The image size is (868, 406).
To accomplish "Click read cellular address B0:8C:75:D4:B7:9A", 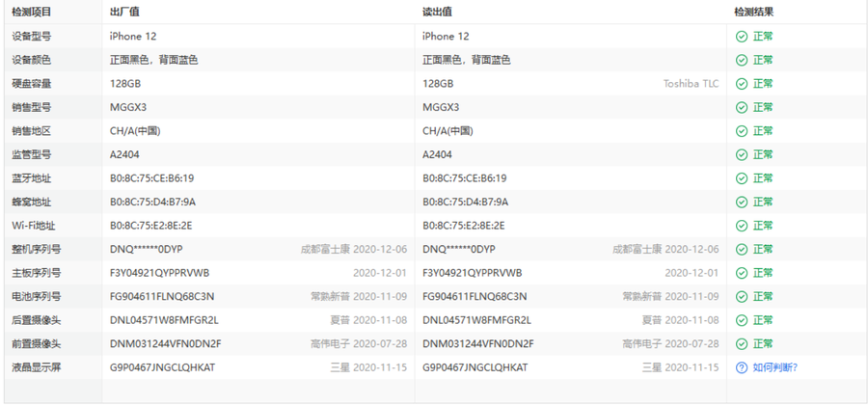I will tap(465, 203).
